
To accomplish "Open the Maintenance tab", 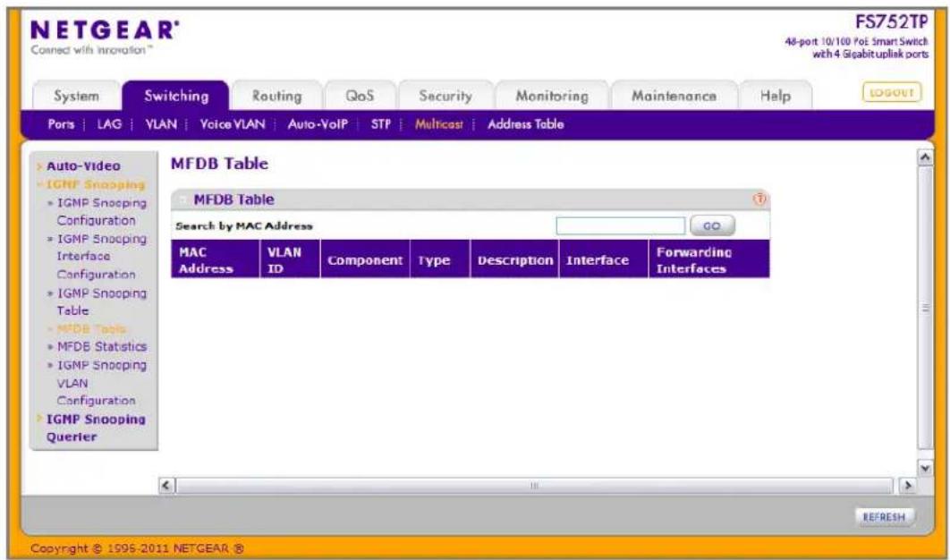I will 674,97.
